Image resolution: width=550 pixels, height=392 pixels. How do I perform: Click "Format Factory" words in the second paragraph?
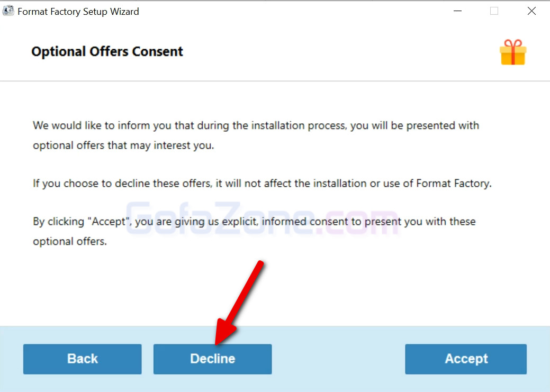pos(453,184)
